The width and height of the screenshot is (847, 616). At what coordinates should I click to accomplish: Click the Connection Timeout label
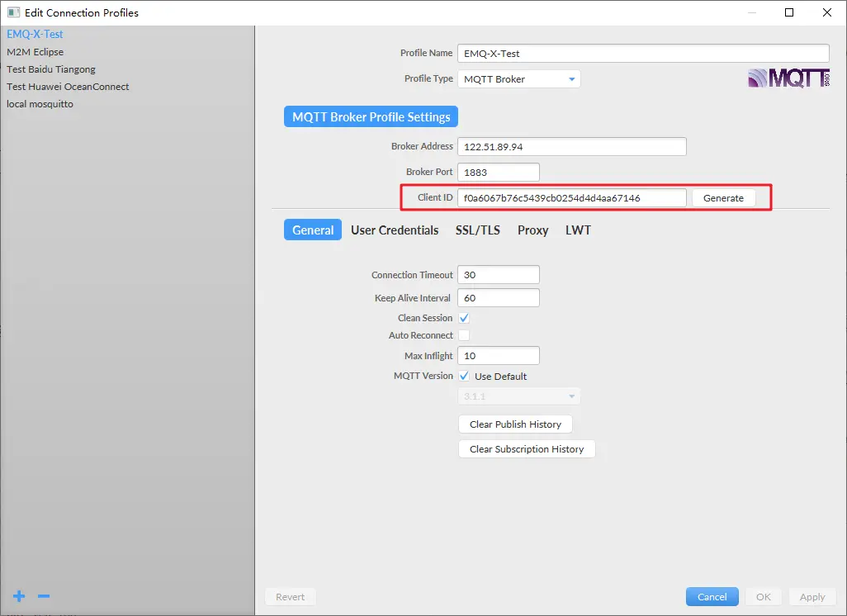coord(412,274)
